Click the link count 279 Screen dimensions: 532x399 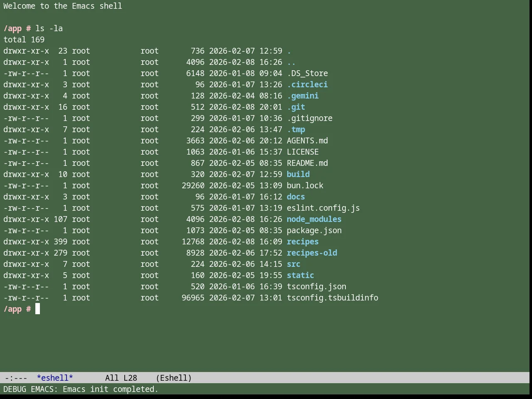click(60, 253)
